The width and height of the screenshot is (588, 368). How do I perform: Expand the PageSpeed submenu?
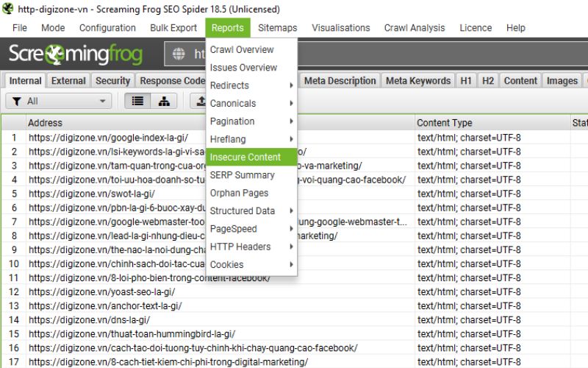coord(251,229)
